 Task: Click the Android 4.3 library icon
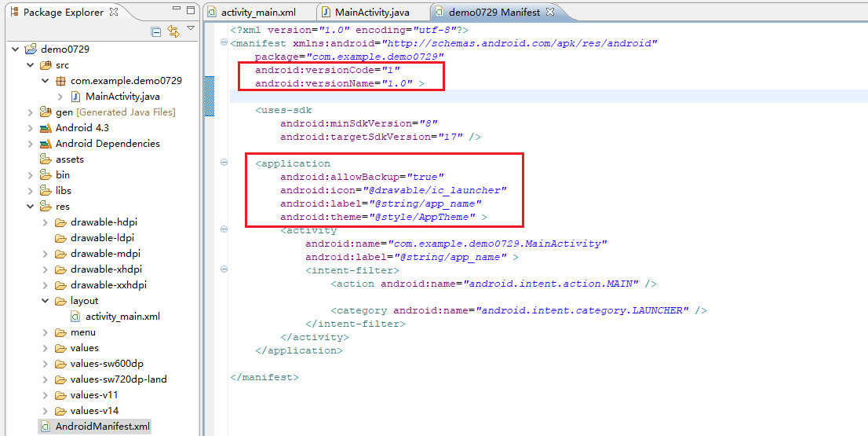tap(46, 128)
